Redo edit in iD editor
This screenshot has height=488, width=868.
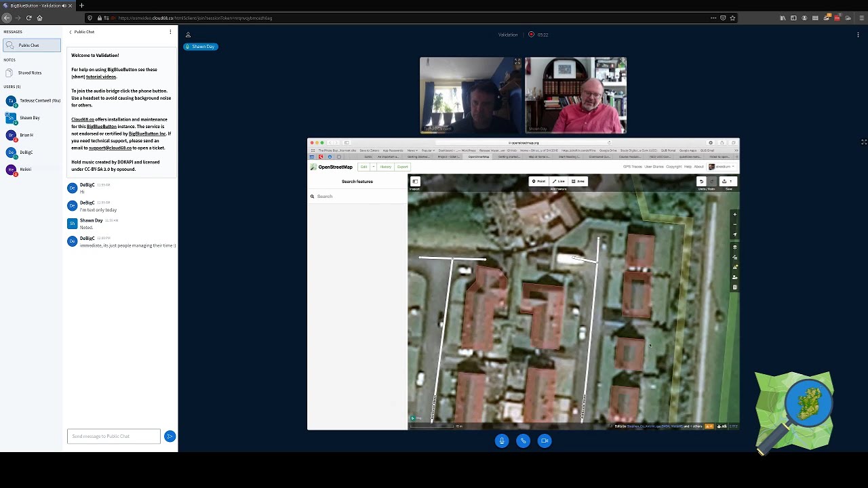711,182
